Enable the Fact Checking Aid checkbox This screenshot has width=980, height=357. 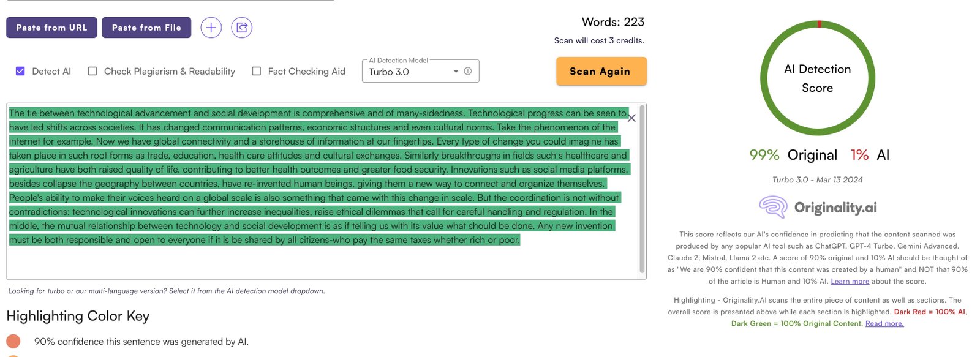pyautogui.click(x=257, y=71)
